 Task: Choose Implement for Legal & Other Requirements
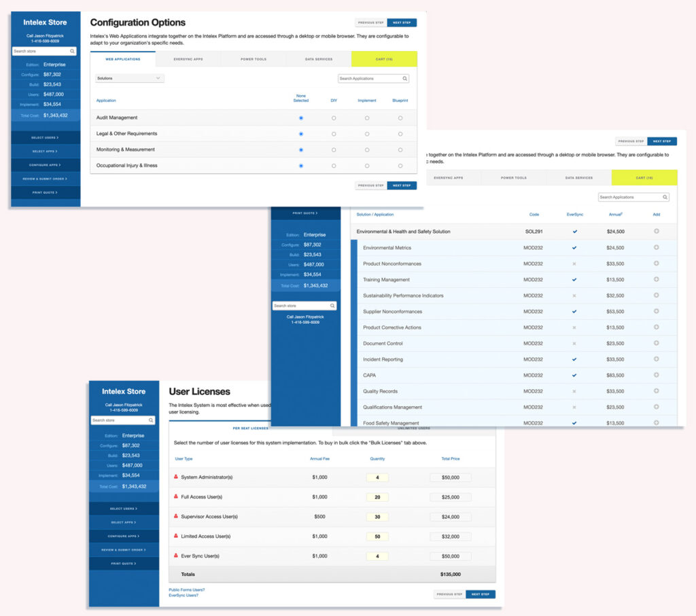(367, 134)
